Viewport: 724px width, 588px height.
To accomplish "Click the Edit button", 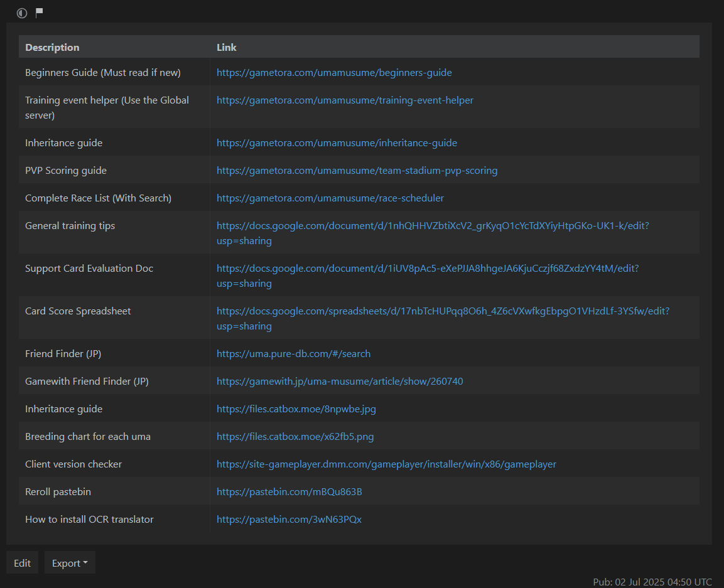I will point(22,563).
